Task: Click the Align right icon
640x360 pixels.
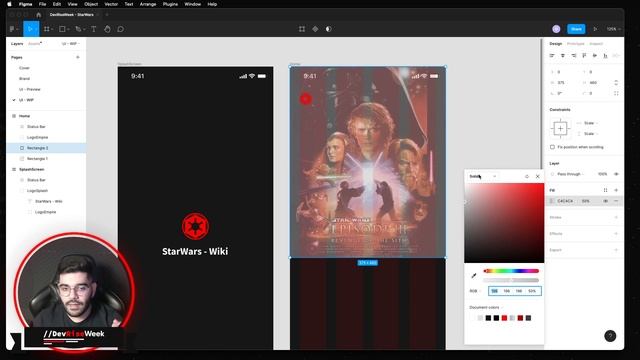Action: click(x=573, y=56)
